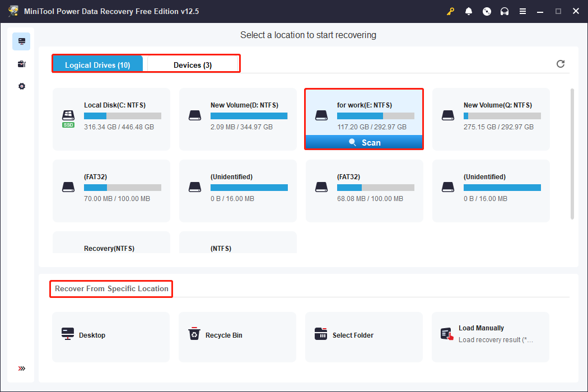The image size is (588, 392).
Task: Click Load Manually recovery result option
Action: point(490,334)
